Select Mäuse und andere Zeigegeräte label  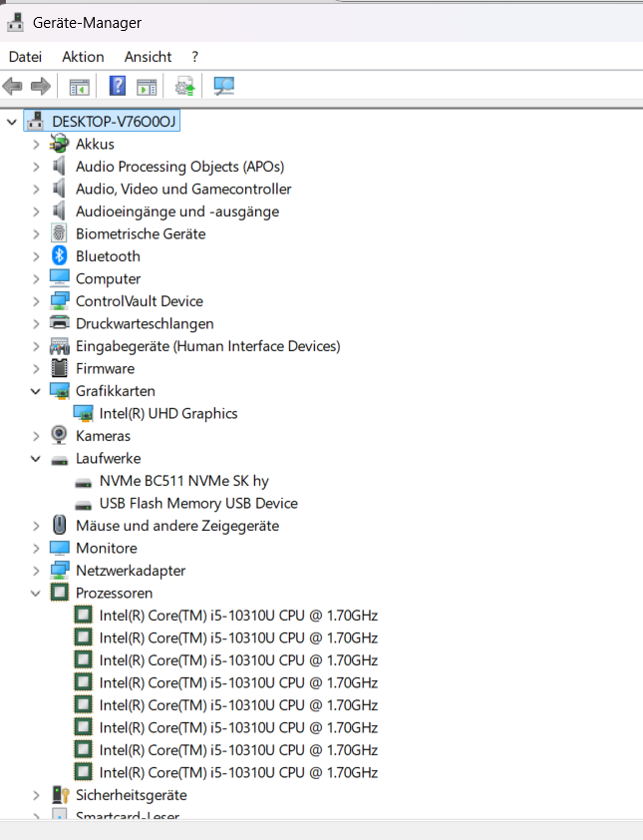[x=177, y=526]
